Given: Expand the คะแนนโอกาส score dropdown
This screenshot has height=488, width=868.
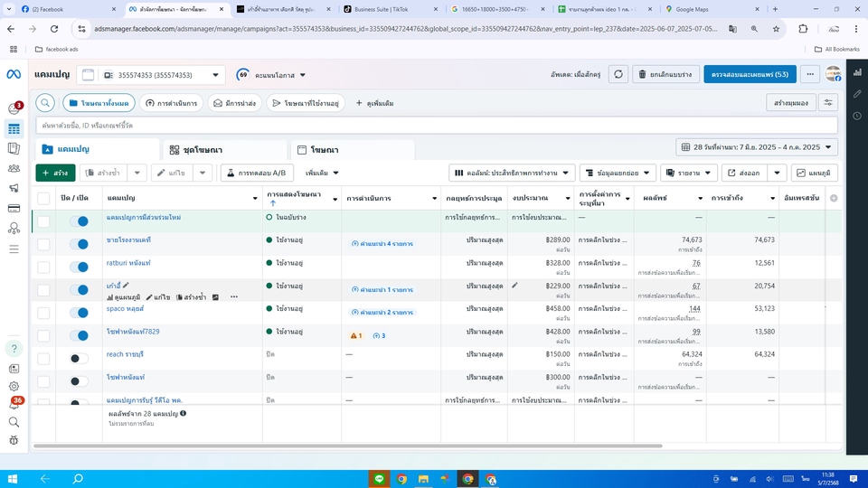Looking at the screenshot, I should point(272,75).
